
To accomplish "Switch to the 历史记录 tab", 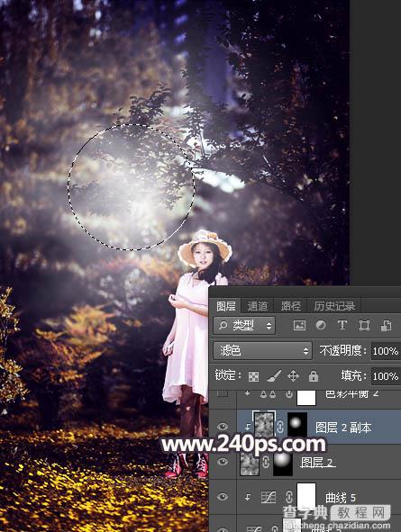I will (x=334, y=306).
